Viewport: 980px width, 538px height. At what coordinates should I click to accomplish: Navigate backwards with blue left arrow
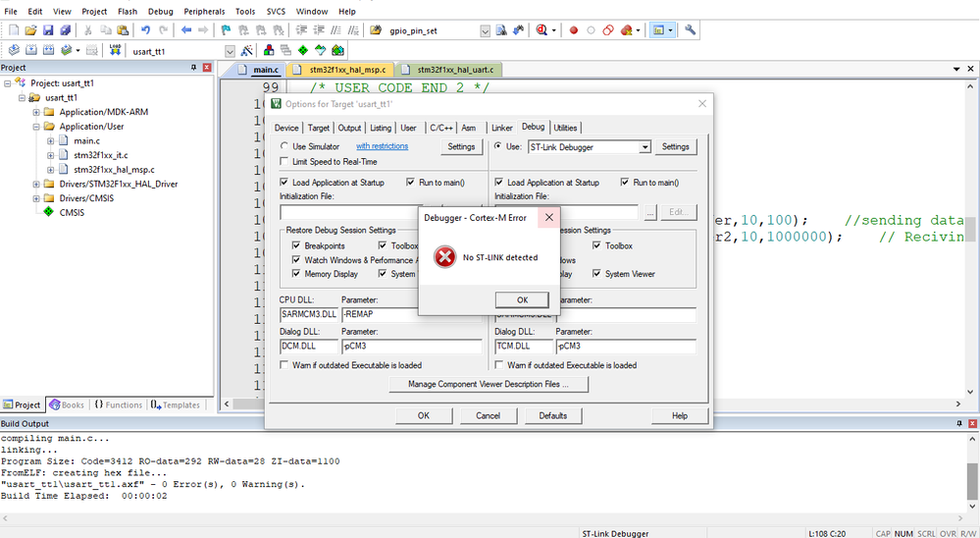[x=186, y=30]
